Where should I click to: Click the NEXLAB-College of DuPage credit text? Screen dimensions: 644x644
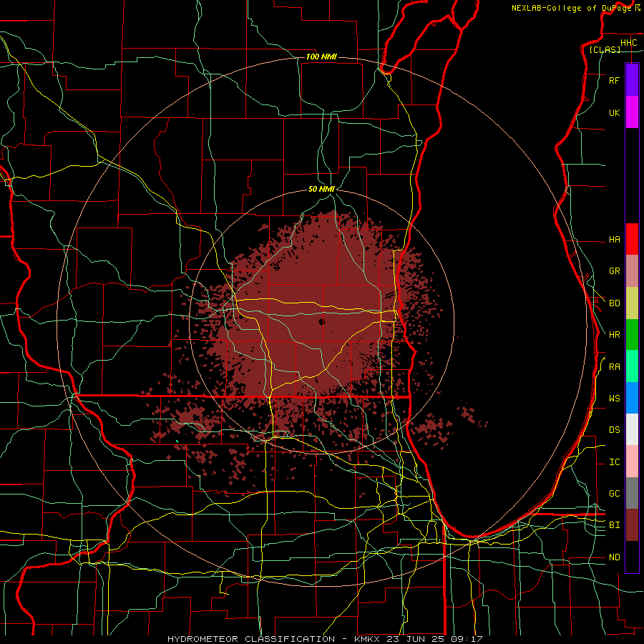571,8
